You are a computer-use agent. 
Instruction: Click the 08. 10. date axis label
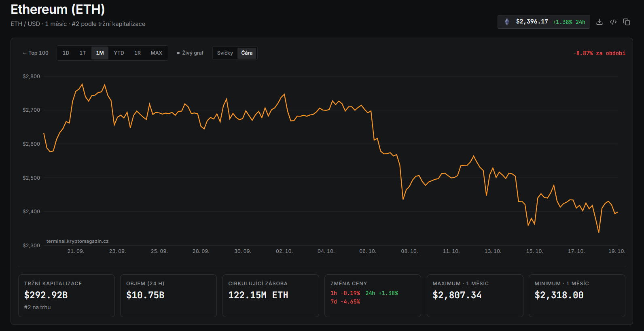pyautogui.click(x=409, y=251)
